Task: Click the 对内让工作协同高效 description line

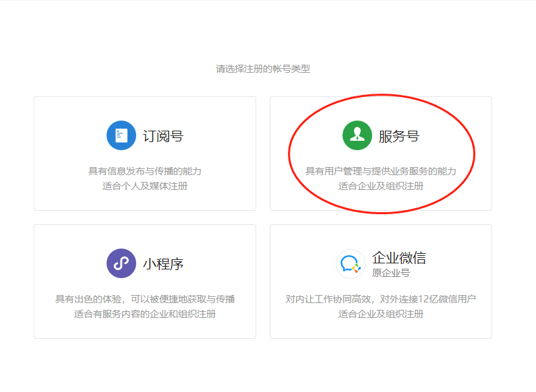Action: (328, 299)
